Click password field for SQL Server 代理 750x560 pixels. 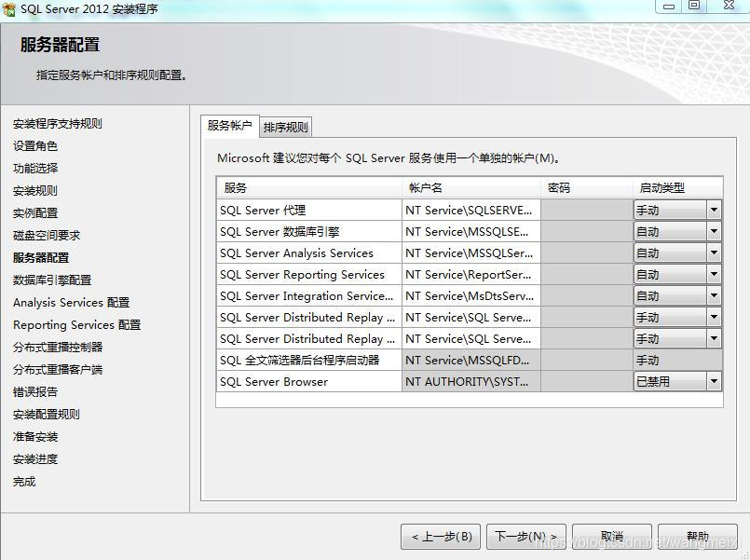coord(587,210)
